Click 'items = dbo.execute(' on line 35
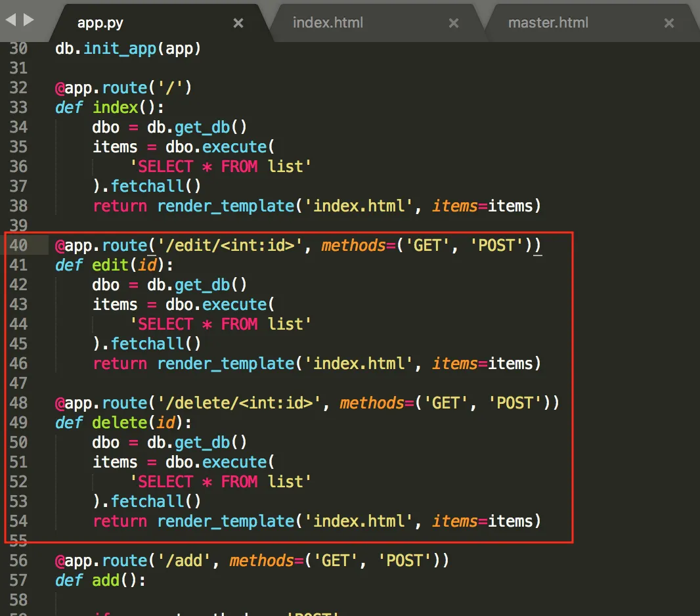The width and height of the screenshot is (700, 616). coord(183,147)
